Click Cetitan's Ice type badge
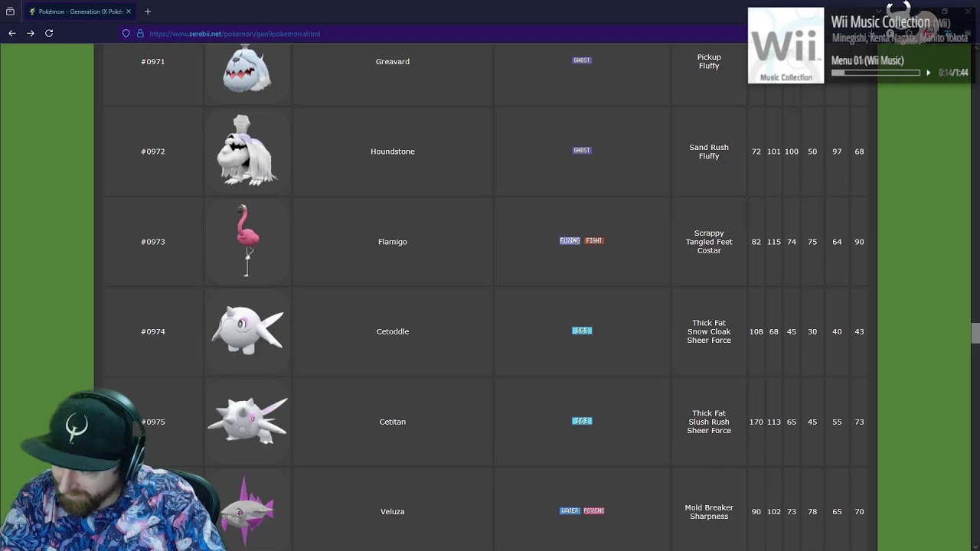980x551 pixels. [582, 421]
